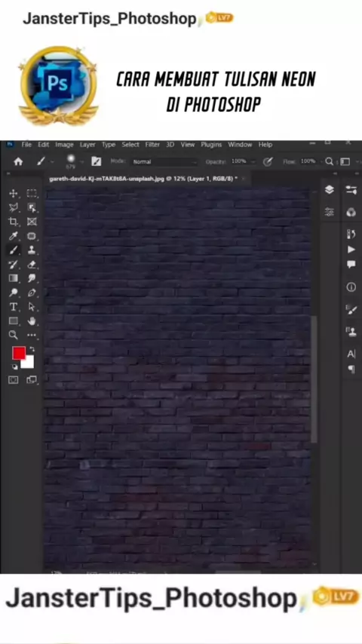Screen dimensions: 362x644
Task: Open the File menu
Action: click(26, 145)
